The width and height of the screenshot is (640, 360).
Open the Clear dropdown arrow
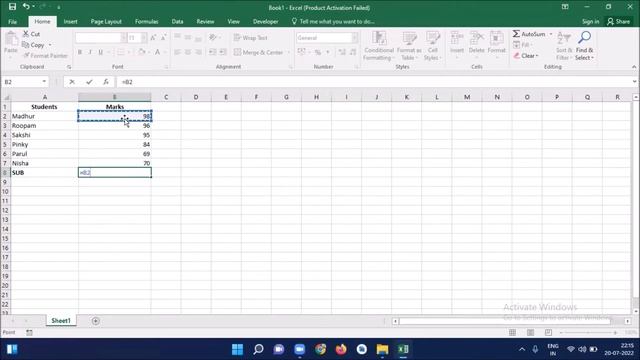(537, 56)
